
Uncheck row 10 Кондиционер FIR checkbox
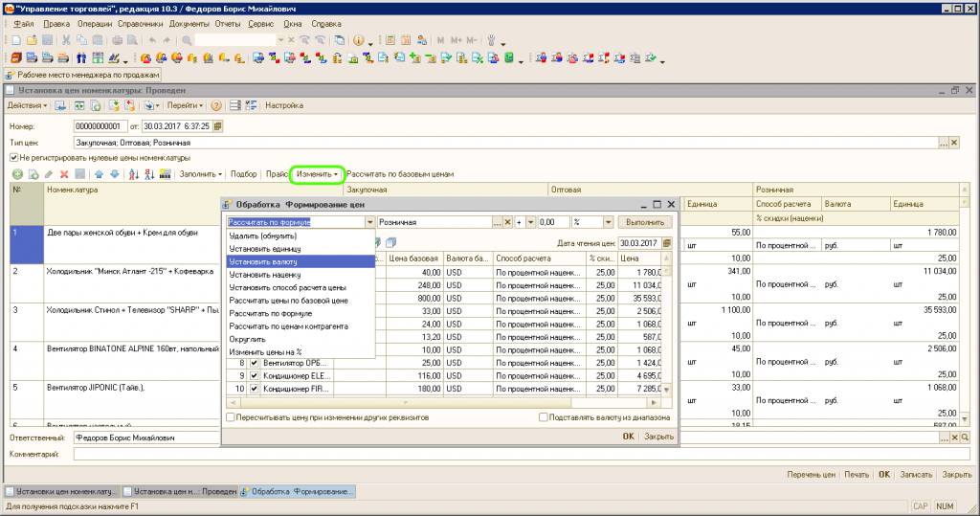tap(255, 389)
